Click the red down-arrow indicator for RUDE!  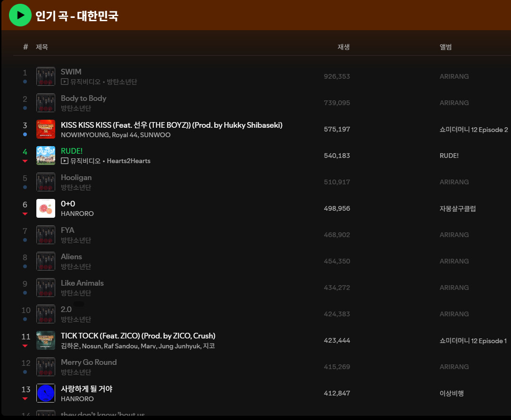25,161
